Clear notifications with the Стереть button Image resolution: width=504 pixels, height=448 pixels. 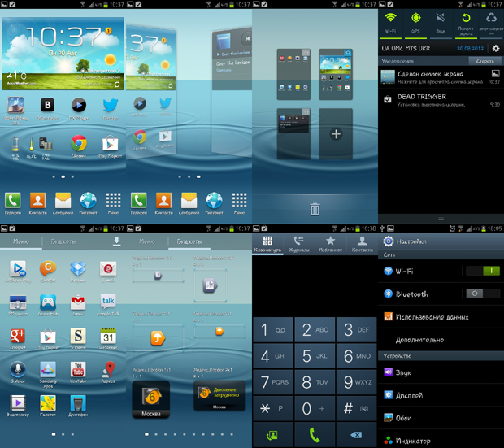pos(485,61)
